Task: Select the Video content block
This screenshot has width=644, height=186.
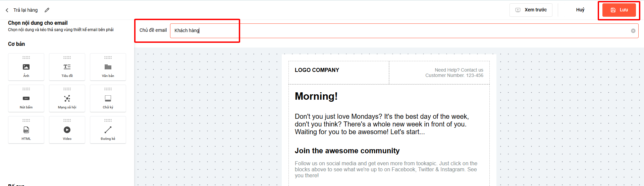Action: [x=67, y=130]
